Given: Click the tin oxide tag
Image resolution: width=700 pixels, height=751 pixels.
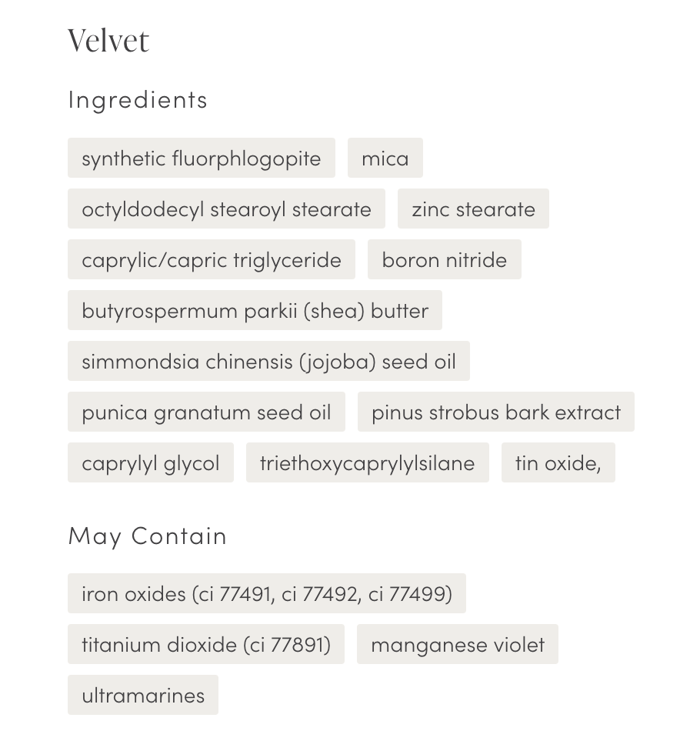Looking at the screenshot, I should [x=558, y=462].
